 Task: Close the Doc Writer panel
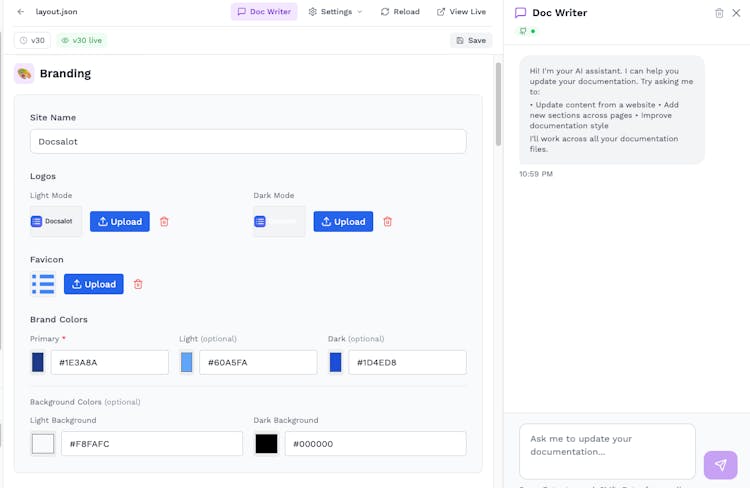[x=736, y=13]
